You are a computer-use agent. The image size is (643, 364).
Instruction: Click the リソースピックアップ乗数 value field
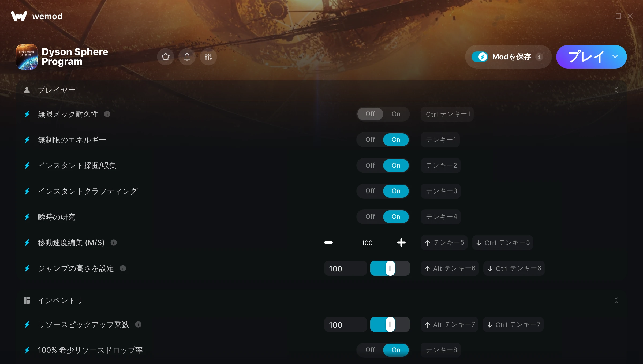coord(346,324)
